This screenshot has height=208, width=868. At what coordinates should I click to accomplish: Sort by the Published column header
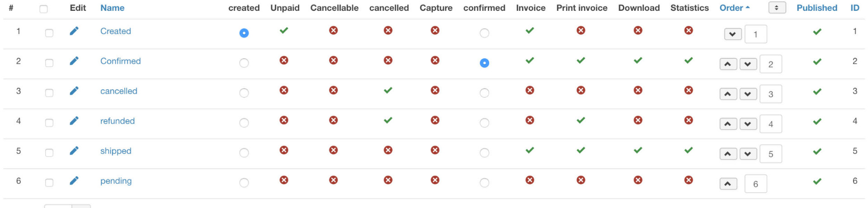(816, 8)
